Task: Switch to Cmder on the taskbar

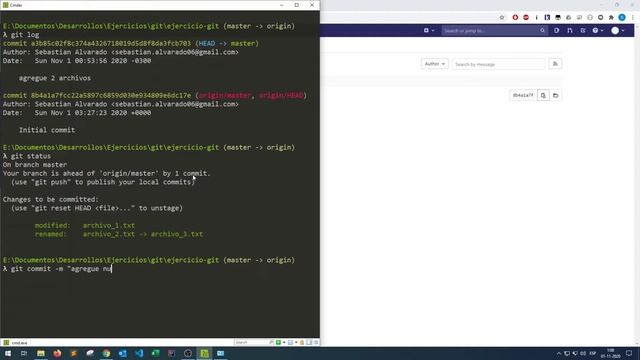Action: tap(204, 353)
